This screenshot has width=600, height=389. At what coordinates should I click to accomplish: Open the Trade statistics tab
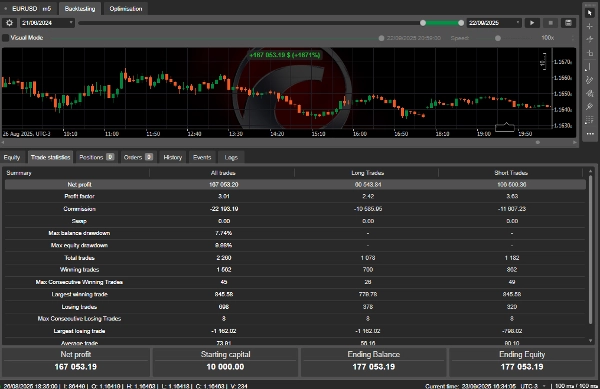(51, 157)
